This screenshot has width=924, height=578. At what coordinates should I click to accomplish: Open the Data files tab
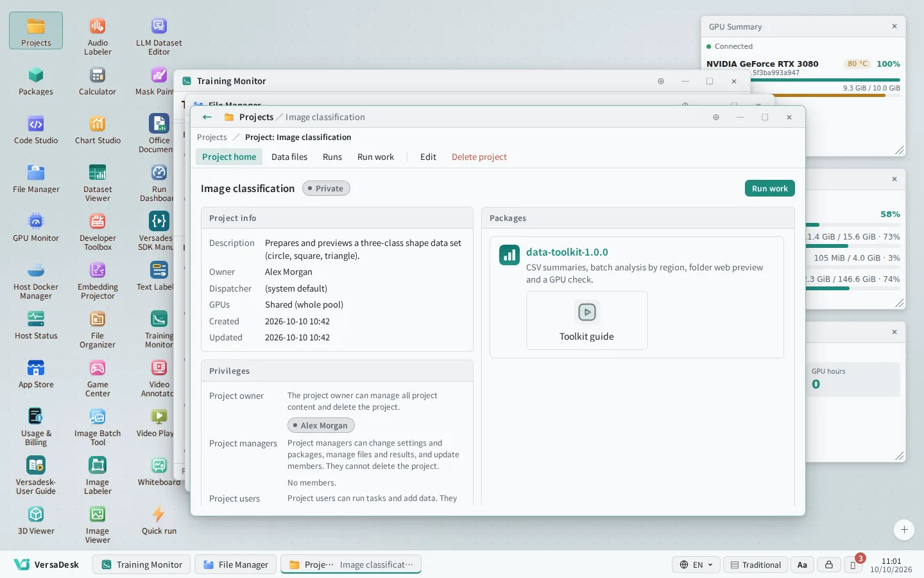(289, 157)
